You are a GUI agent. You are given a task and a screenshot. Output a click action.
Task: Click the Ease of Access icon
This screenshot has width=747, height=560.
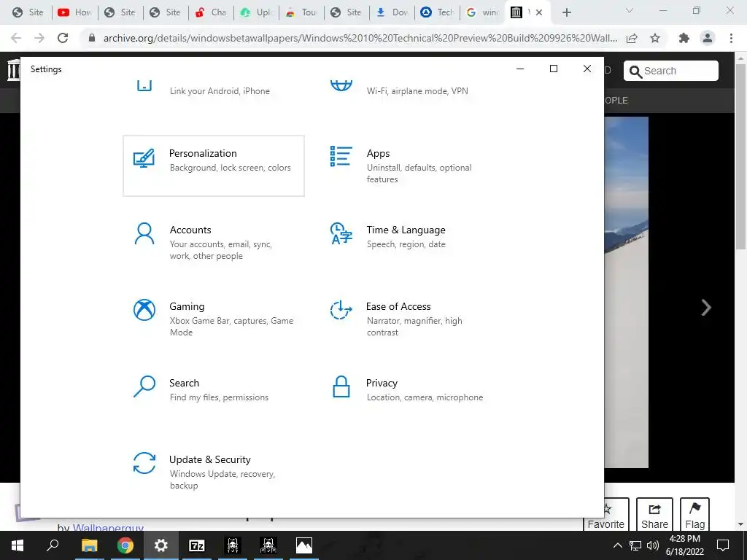(341, 310)
